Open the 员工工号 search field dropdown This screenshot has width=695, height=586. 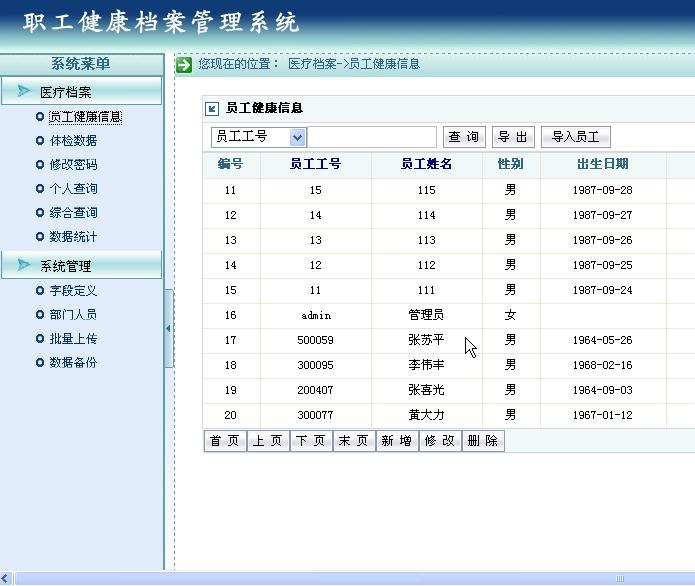tap(297, 137)
